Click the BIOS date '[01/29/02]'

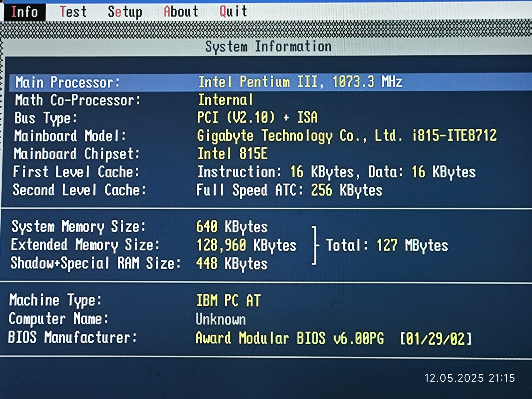[x=436, y=338]
